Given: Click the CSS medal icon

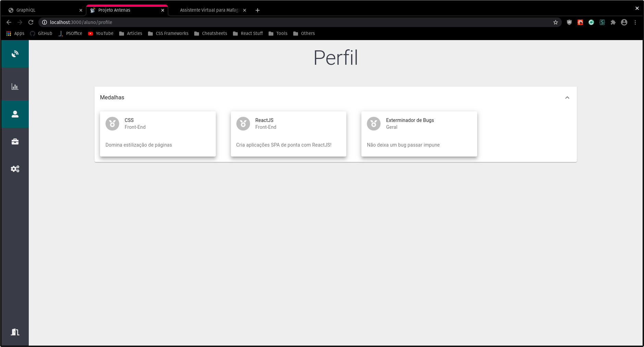Looking at the screenshot, I should point(112,124).
